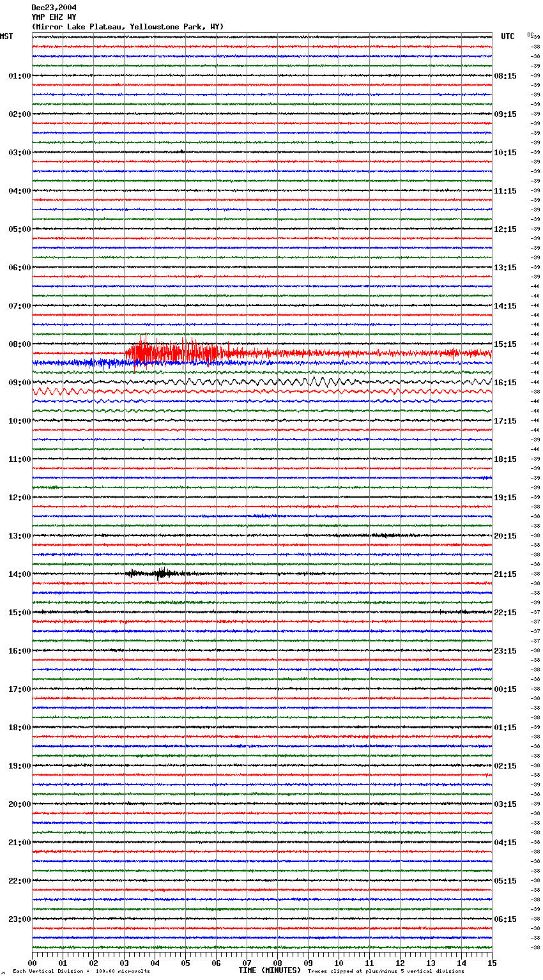Image resolution: width=543 pixels, height=980 pixels.
Task: Select the station code YMP EHZ WY
Action: point(54,17)
